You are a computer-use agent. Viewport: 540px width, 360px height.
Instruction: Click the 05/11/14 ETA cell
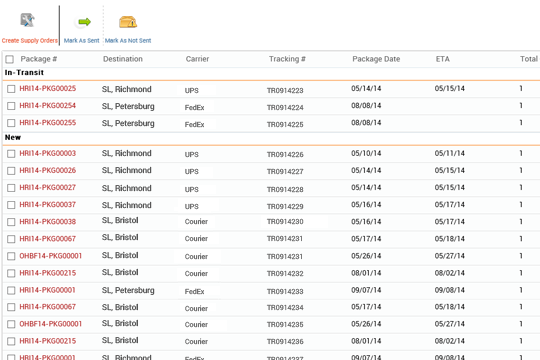[x=449, y=153]
